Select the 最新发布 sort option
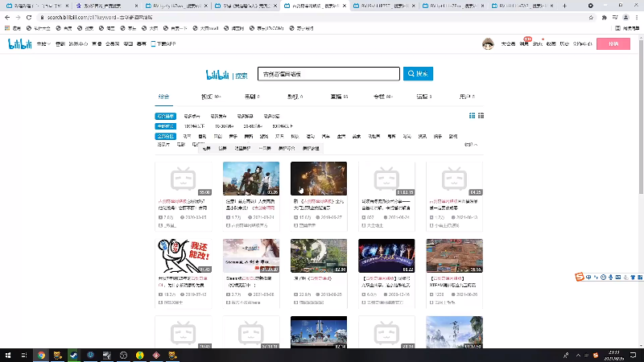This screenshot has height=362, width=644. (218, 116)
